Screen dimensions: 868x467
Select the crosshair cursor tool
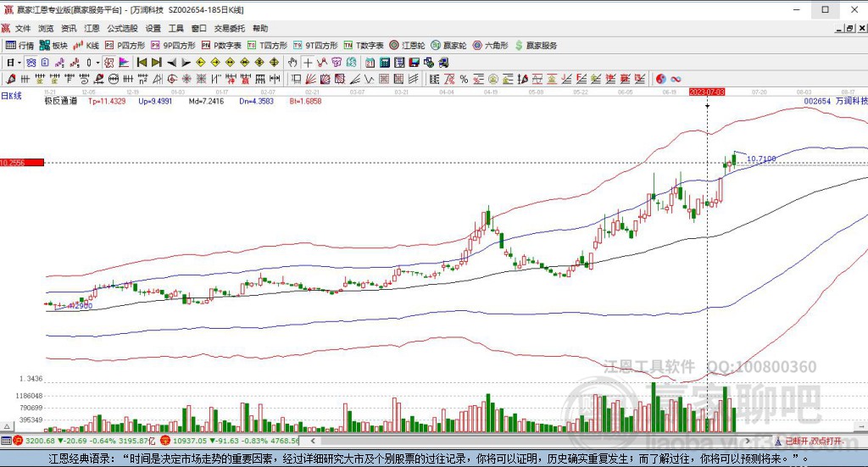click(307, 63)
